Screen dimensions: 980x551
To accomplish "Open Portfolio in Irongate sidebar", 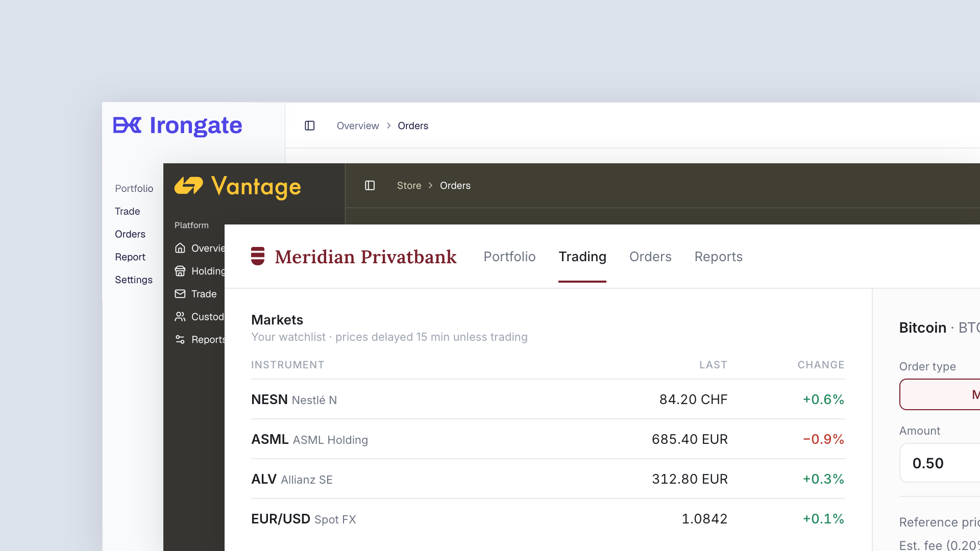I will (134, 188).
